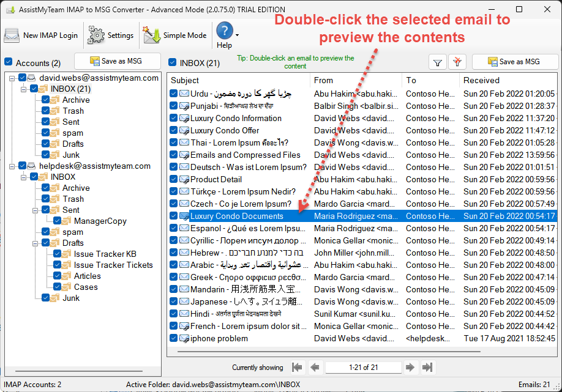Select the Settings toolbar item
The width and height of the screenshot is (562, 392).
tap(111, 35)
